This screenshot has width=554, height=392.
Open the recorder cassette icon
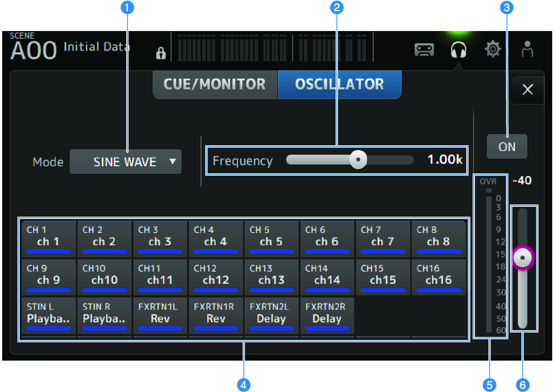coord(424,50)
